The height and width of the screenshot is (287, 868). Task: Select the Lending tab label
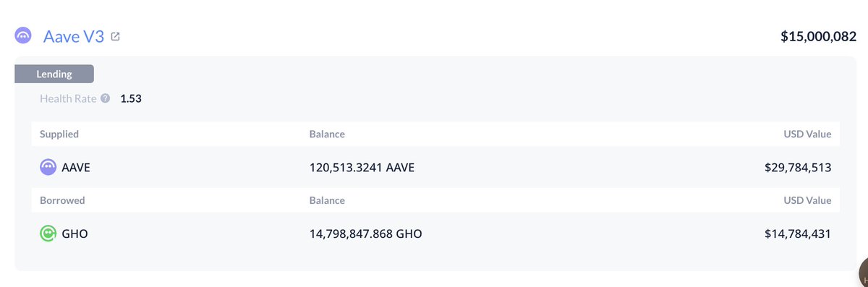point(54,74)
